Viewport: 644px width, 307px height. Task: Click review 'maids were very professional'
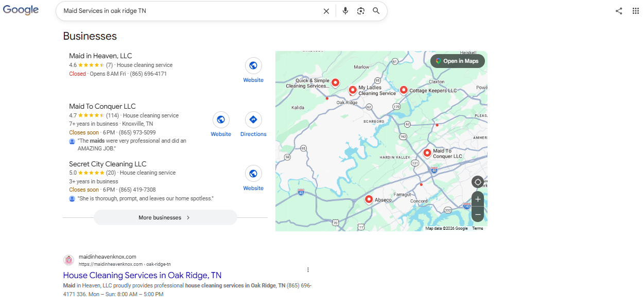tap(132, 144)
